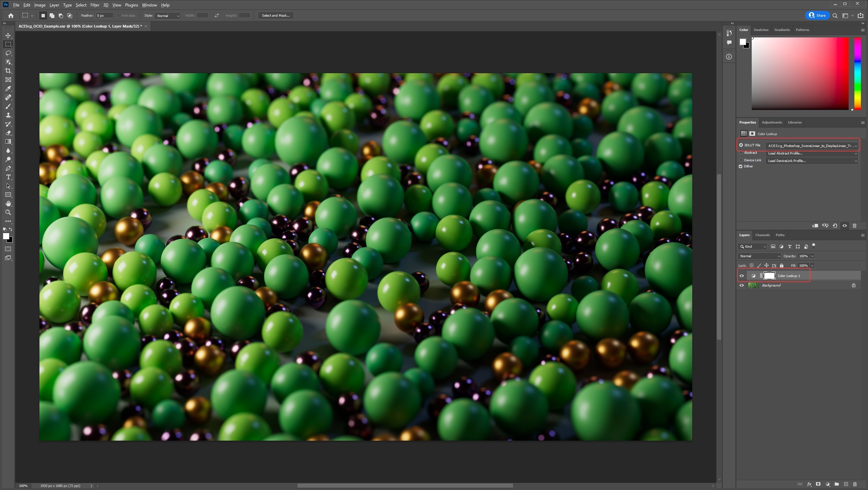868x490 pixels.
Task: Hide the Background layer
Action: 742,285
